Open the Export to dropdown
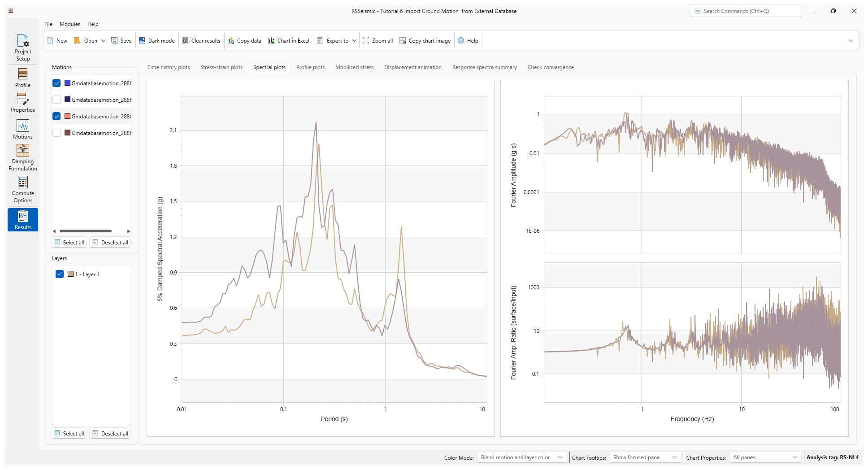The height and width of the screenshot is (470, 868). pyautogui.click(x=336, y=40)
